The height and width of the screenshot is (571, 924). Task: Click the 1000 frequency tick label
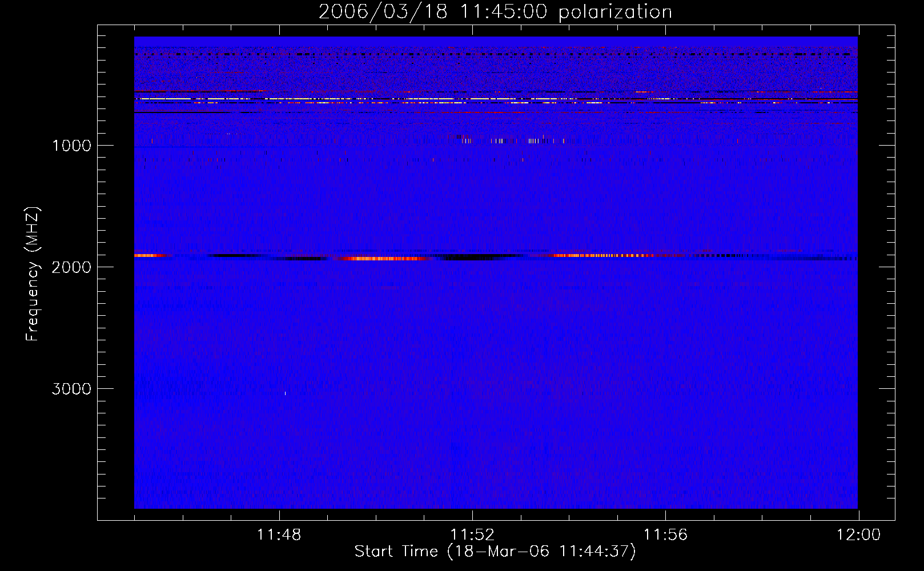tap(71, 146)
